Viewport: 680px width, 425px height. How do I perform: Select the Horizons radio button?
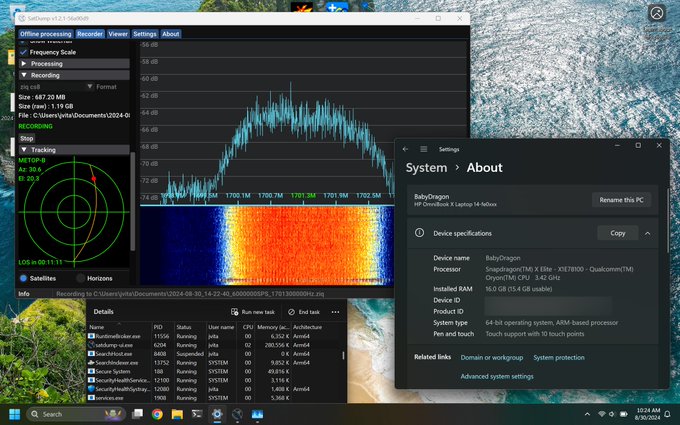coord(80,278)
